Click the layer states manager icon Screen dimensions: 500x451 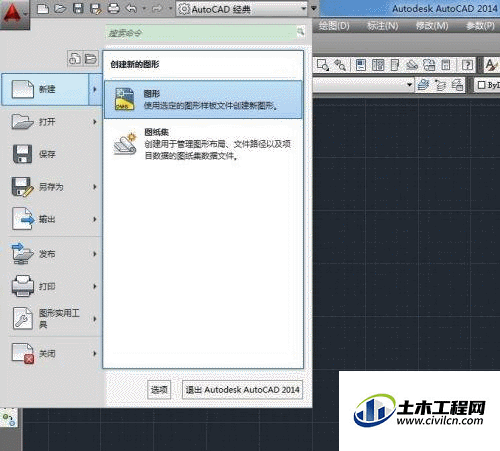(x=457, y=85)
